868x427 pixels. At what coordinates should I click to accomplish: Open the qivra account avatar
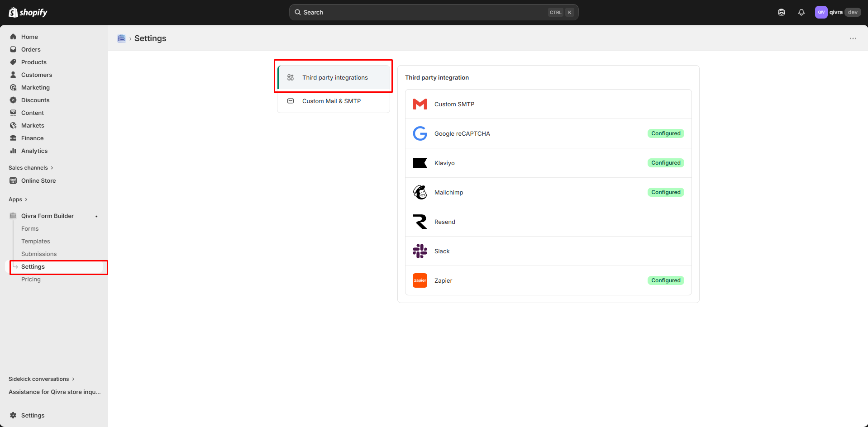(x=821, y=12)
